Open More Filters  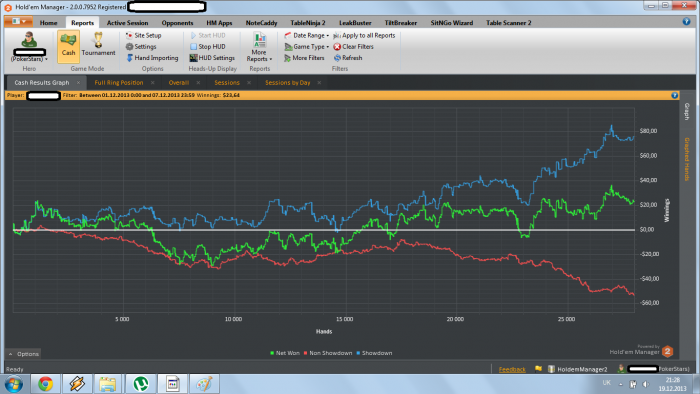[304, 58]
